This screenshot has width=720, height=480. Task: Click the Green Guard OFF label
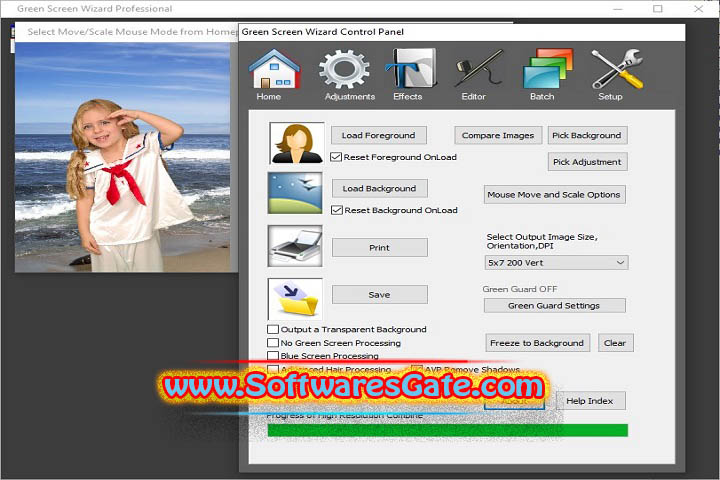[519, 289]
